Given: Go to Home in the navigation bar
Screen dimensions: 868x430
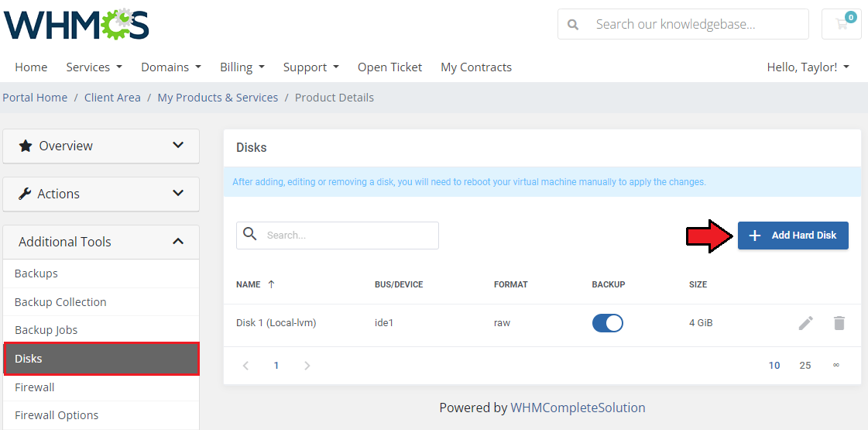Looking at the screenshot, I should pos(31,67).
